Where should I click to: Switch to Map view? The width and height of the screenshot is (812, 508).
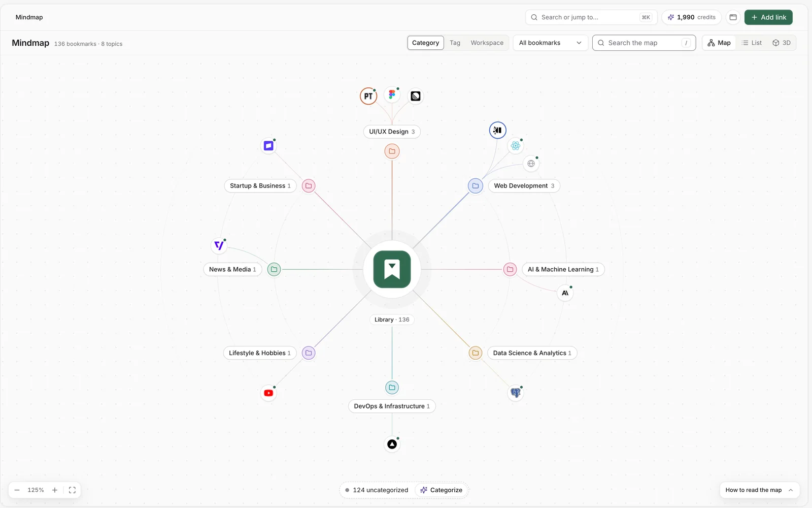click(x=719, y=43)
